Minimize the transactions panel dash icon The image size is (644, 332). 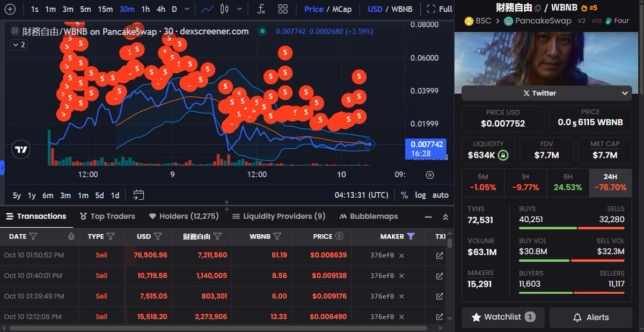pos(428,216)
